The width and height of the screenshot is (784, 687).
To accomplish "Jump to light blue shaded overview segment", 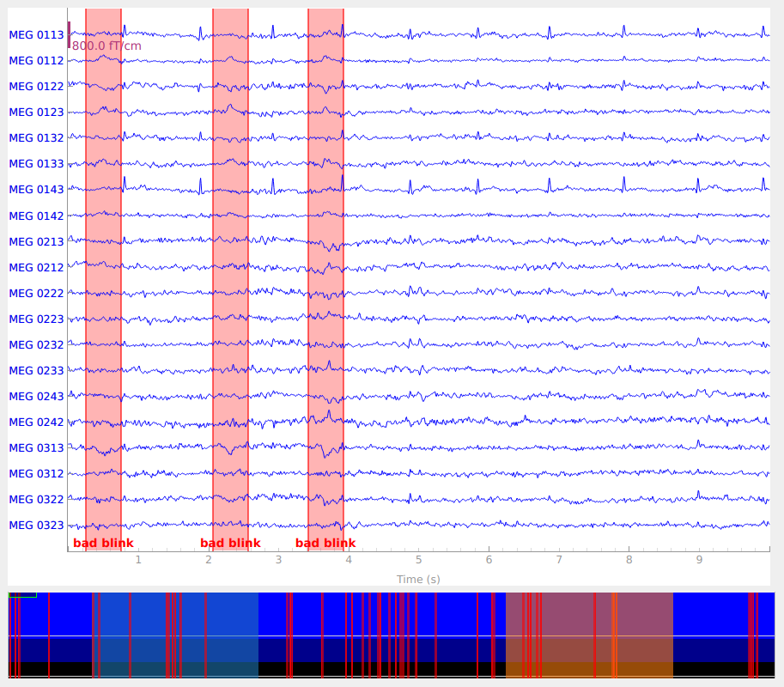I will [175, 634].
